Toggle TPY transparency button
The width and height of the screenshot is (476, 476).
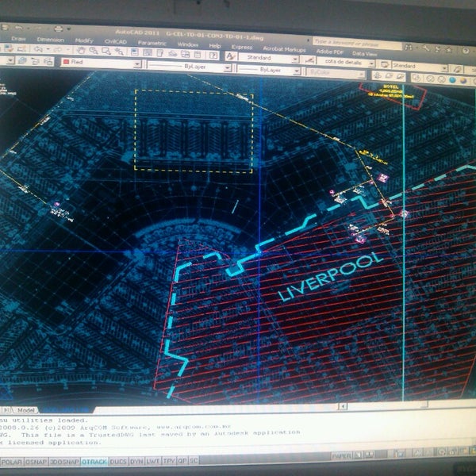169,461
